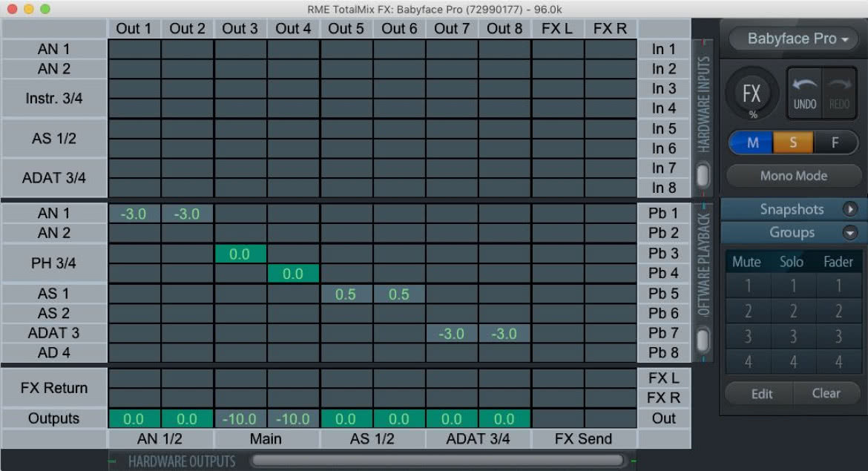Screen dimensions: 868x471
Task: Toggle global Mute with M button
Action: (752, 143)
